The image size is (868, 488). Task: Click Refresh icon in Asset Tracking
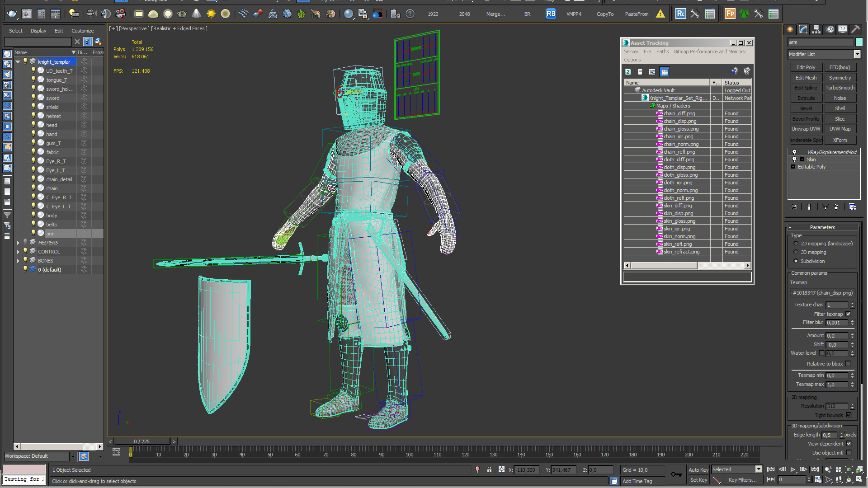[628, 72]
